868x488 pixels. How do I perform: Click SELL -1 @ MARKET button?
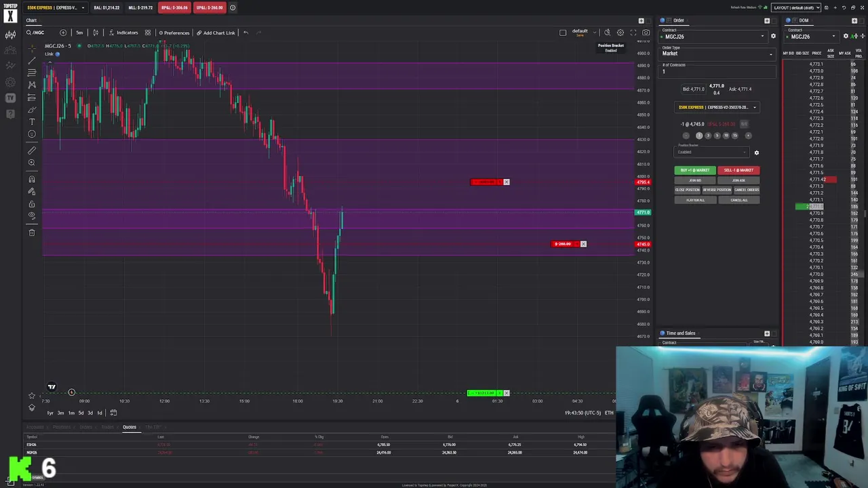coord(738,170)
